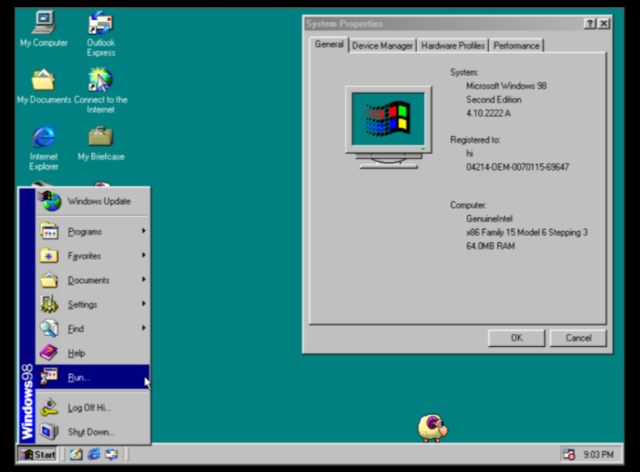
Task: Click the Favorites star folder icon
Action: click(49, 256)
